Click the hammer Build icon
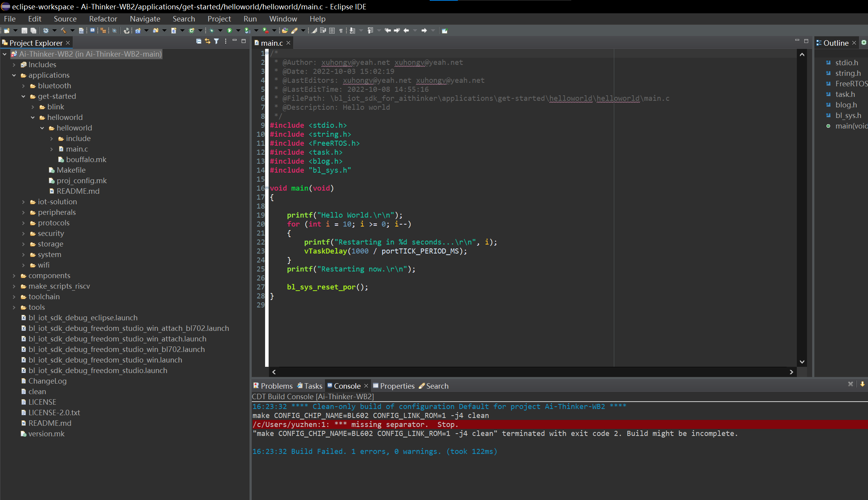The image size is (868, 500). 64,30
